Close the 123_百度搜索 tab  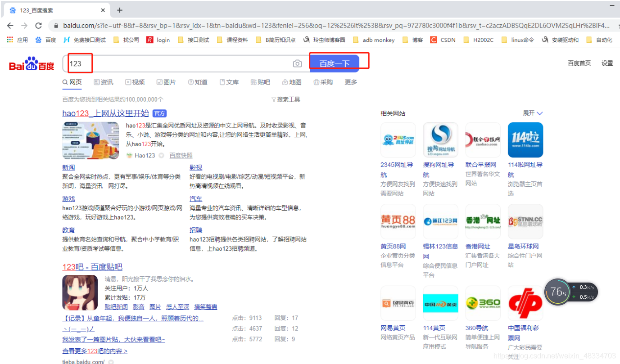tap(103, 10)
